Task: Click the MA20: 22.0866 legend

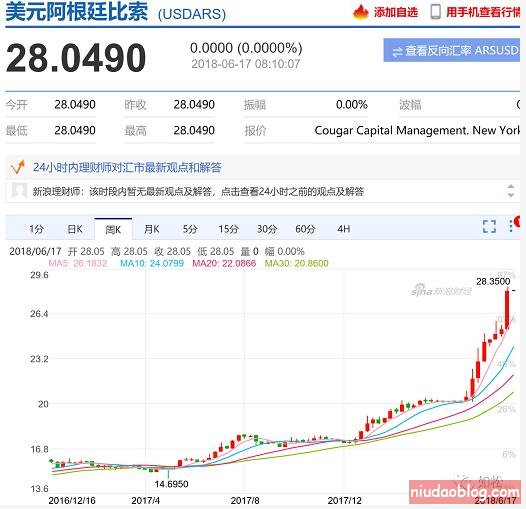Action: (224, 263)
